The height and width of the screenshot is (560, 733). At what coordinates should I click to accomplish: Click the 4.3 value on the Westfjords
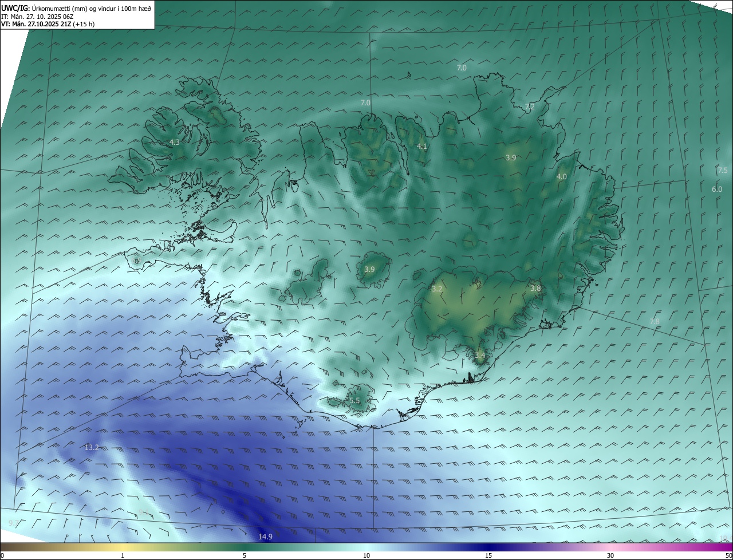(175, 142)
